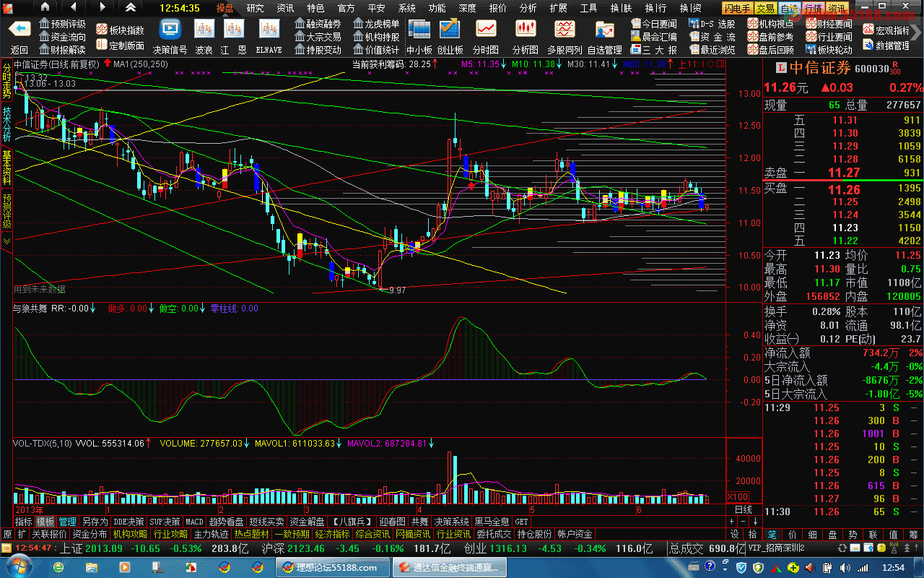Select the DDE决策 indicator tab
Viewport: 924px width, 578px height.
pos(129,521)
